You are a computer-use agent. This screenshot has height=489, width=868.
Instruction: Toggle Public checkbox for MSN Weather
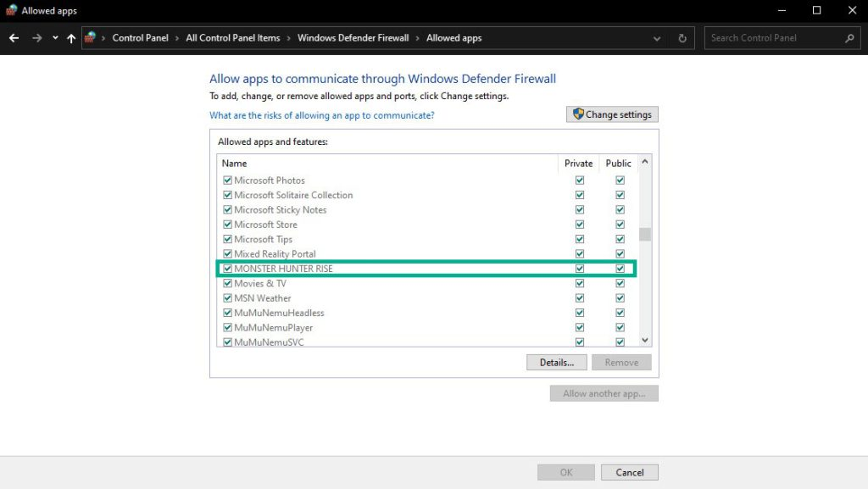click(x=620, y=298)
